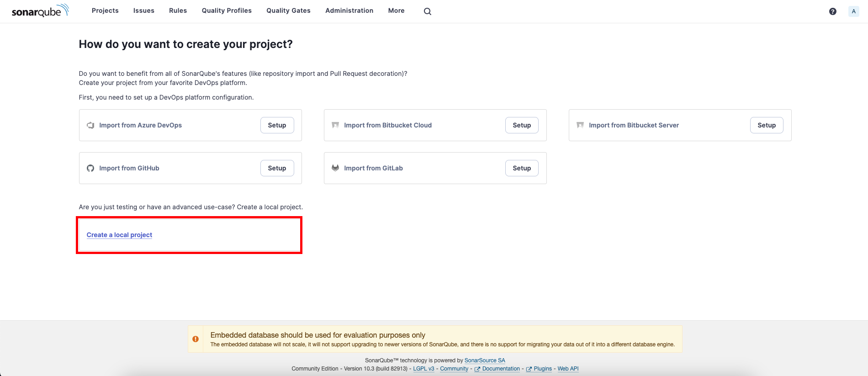868x376 pixels.
Task: Click the SonarQube logo
Action: [40, 11]
